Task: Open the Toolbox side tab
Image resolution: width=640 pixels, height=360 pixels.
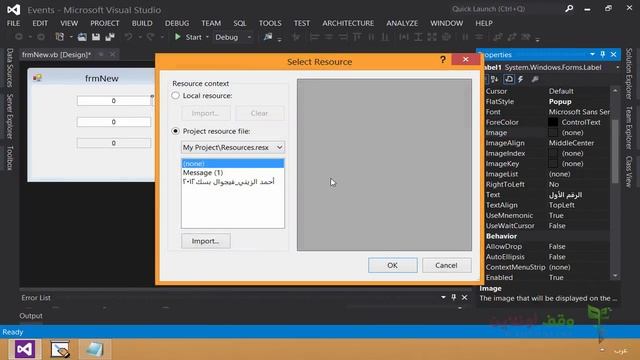Action: click(10, 158)
